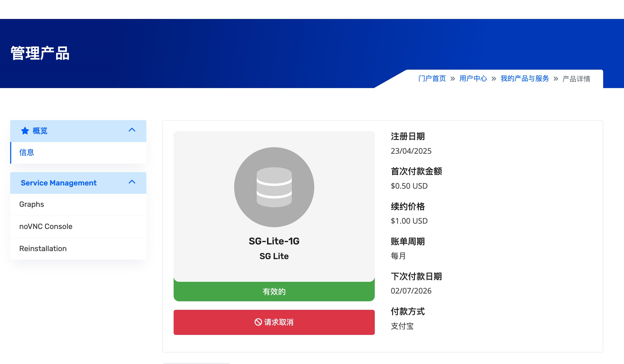This screenshot has width=624, height=364.
Task: Open the Reinstallation option
Action: pyautogui.click(x=78, y=249)
